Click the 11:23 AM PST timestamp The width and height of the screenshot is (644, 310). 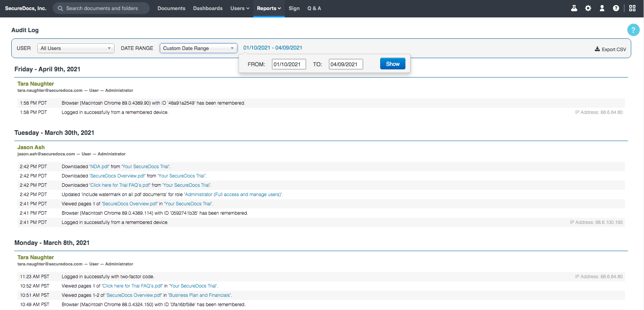coord(35,277)
